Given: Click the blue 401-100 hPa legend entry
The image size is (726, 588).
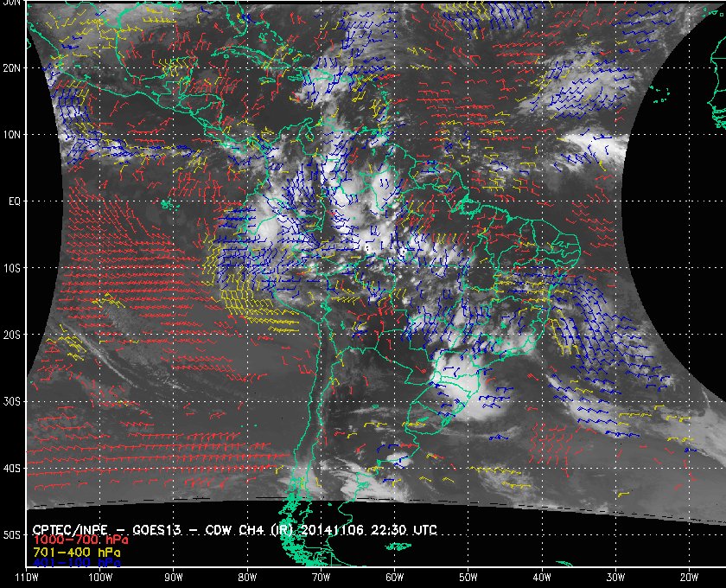Looking at the screenshot, I should click(x=76, y=563).
